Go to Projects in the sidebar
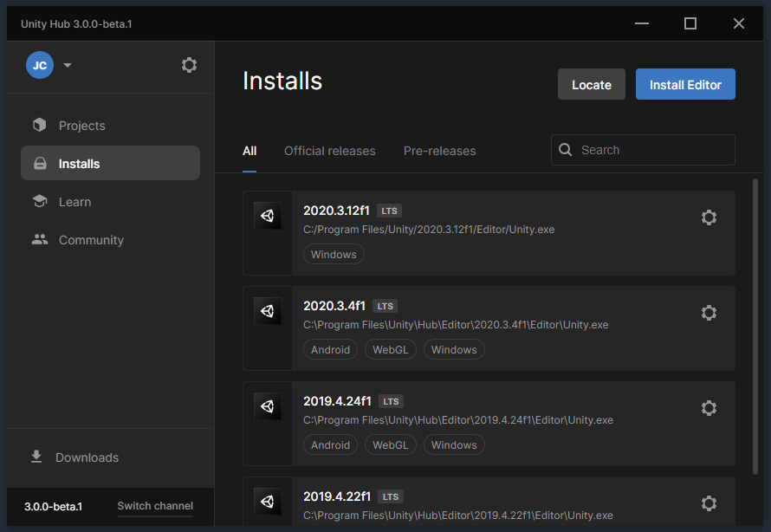Screen dimensions: 771x532 [110, 126]
